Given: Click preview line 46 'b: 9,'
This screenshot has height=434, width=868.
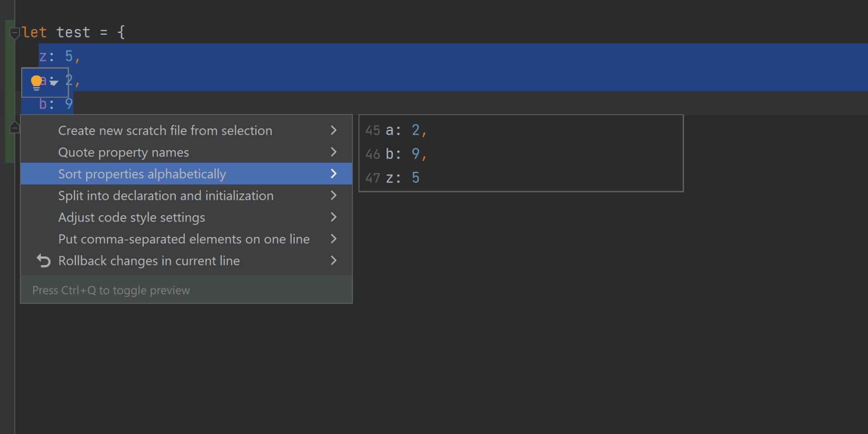Looking at the screenshot, I should coord(396,154).
